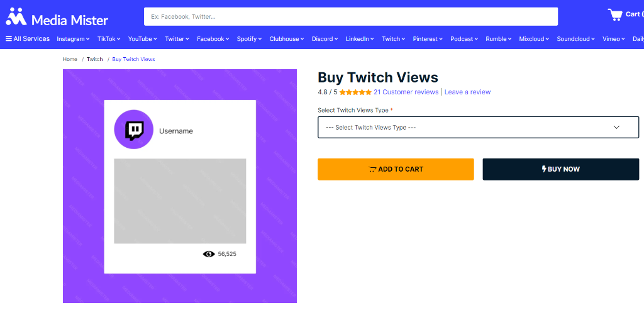The width and height of the screenshot is (644, 310).
Task: Click the Twitch logo avatar
Action: pyautogui.click(x=133, y=130)
